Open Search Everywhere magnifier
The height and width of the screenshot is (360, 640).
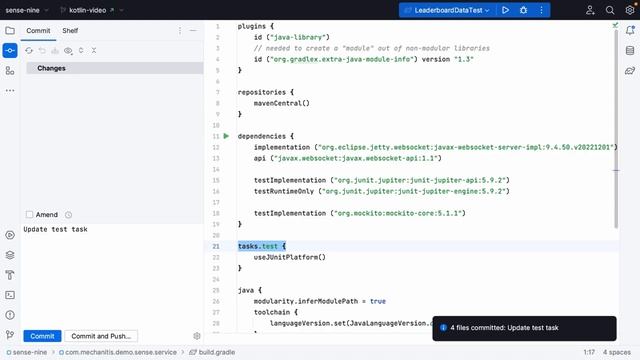click(x=610, y=10)
